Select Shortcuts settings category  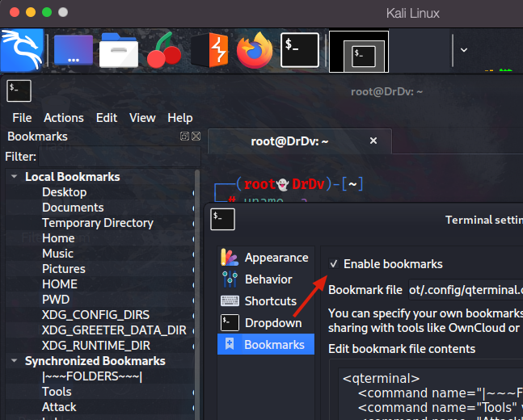pyautogui.click(x=271, y=301)
